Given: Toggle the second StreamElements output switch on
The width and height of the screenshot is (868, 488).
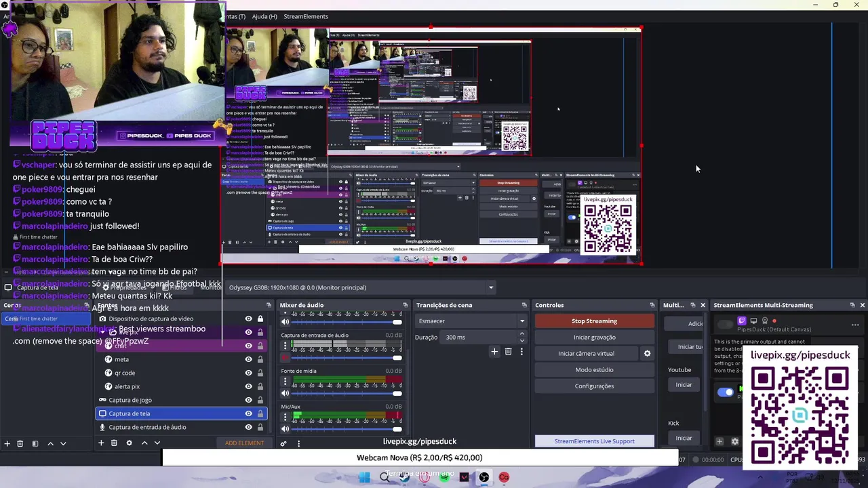Looking at the screenshot, I should pyautogui.click(x=725, y=392).
